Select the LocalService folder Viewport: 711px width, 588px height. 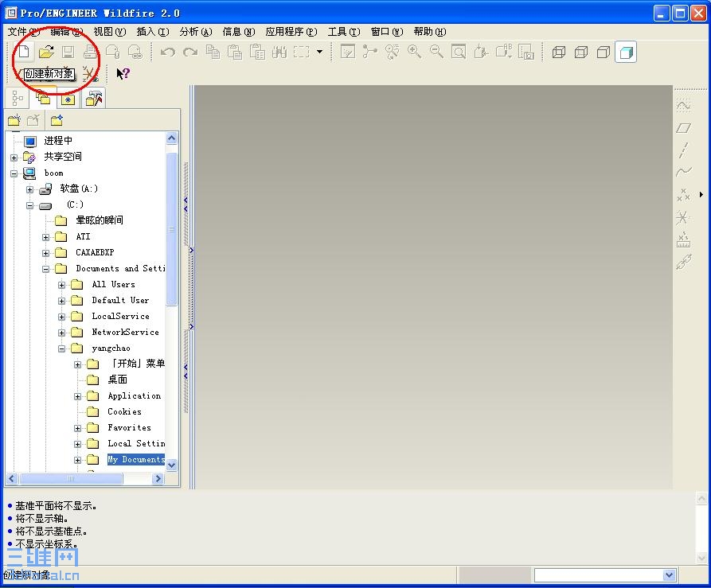click(x=120, y=316)
